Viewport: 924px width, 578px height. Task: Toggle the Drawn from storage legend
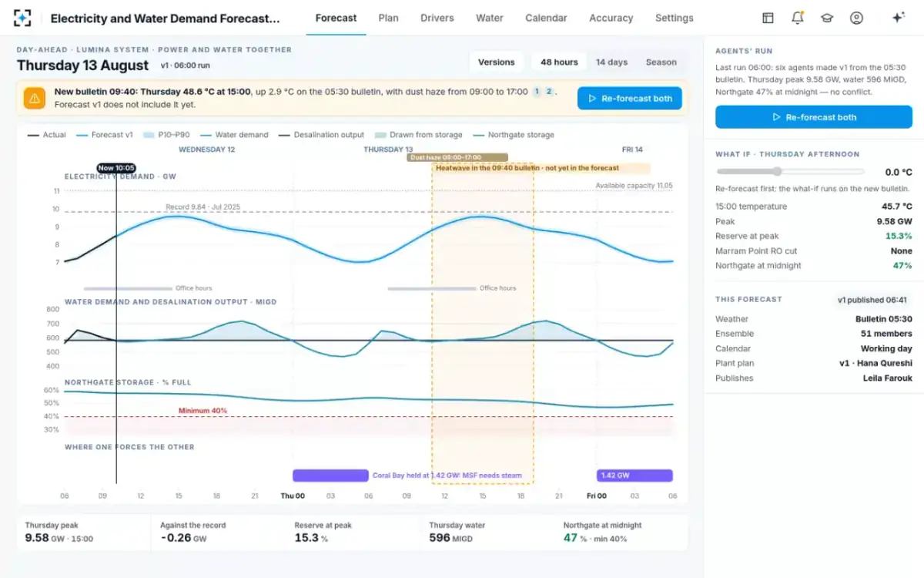point(418,135)
